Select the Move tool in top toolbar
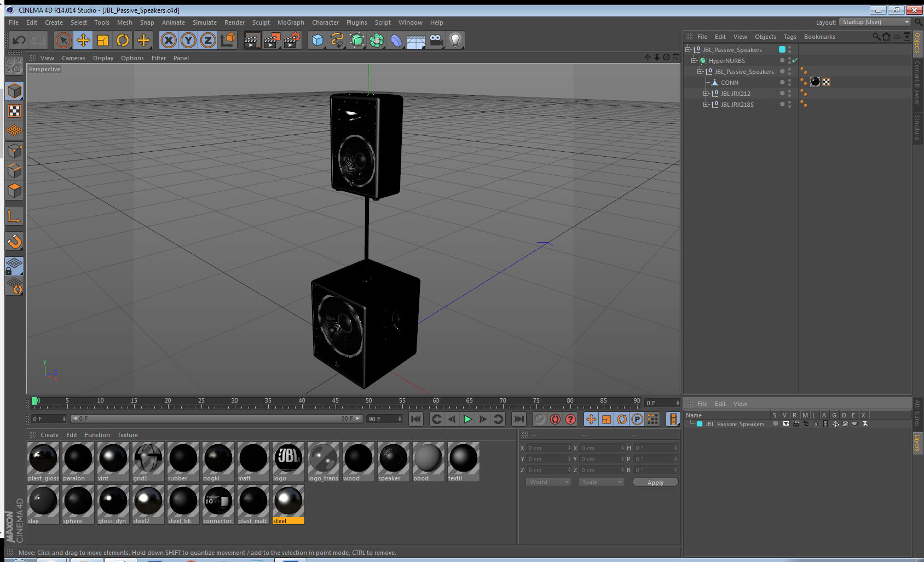Viewport: 924px width, 562px height. (x=83, y=40)
